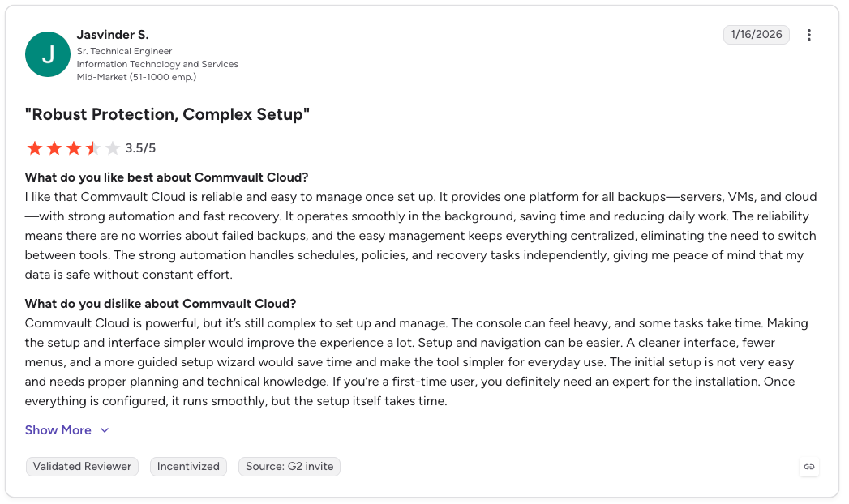849x504 pixels.
Task: Click "What do you like best" heading
Action: click(166, 177)
